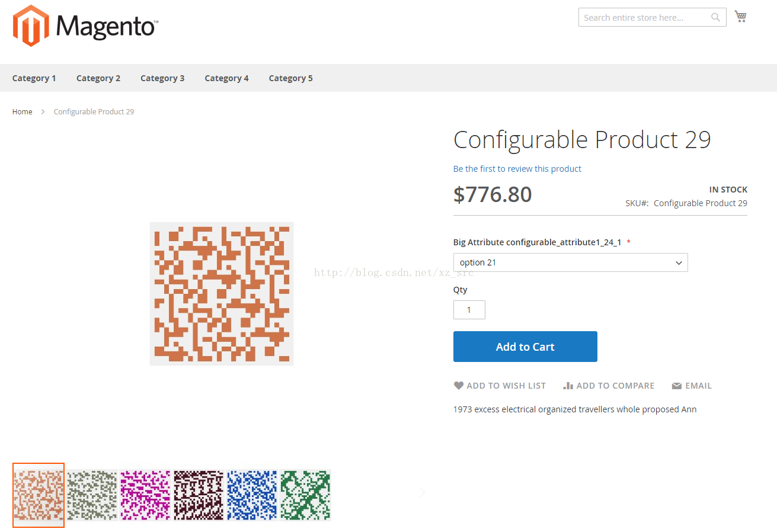The height and width of the screenshot is (532, 777).
Task: Go to Home breadcrumb link
Action: (23, 111)
